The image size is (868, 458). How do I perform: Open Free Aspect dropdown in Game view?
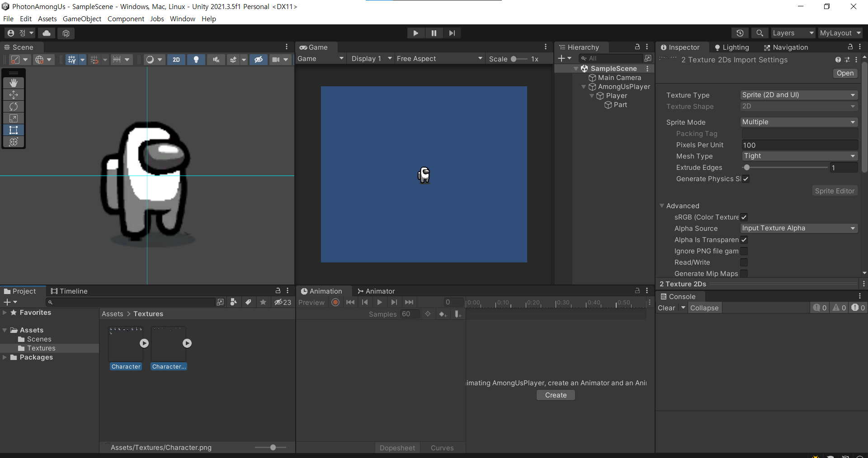coord(439,59)
